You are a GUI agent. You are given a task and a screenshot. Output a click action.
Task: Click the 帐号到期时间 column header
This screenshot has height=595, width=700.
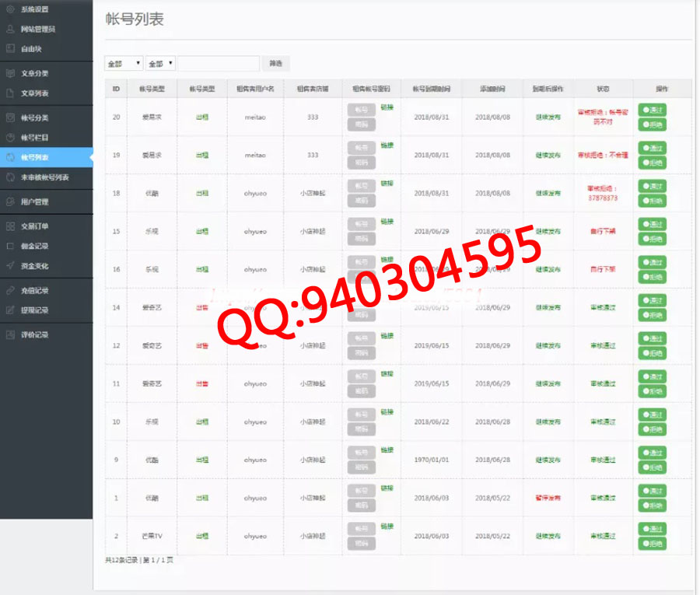click(x=431, y=89)
